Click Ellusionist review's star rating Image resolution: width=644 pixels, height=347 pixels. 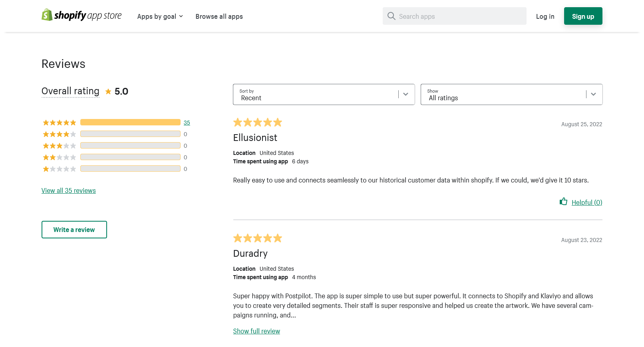point(258,123)
